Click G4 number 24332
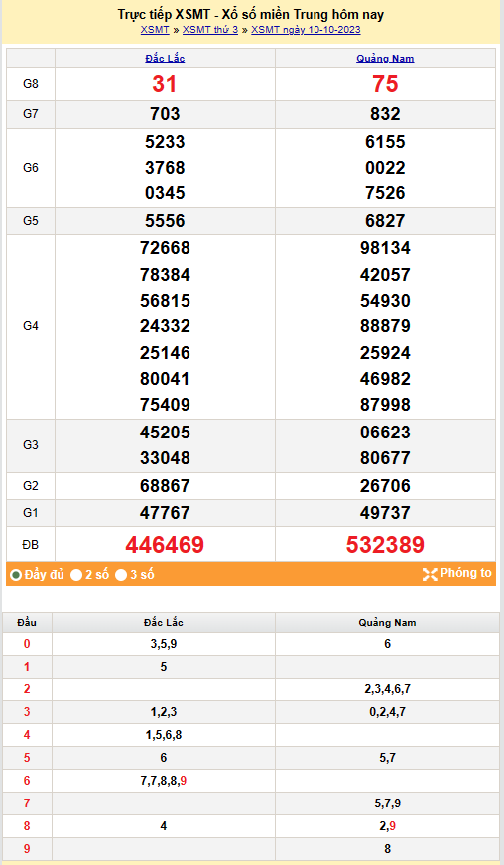 click(x=165, y=326)
